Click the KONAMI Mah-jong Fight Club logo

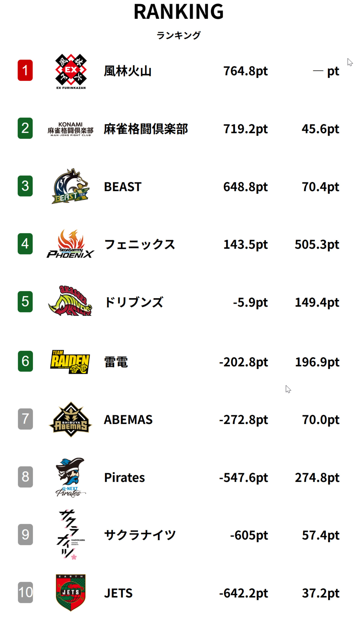tap(70, 129)
